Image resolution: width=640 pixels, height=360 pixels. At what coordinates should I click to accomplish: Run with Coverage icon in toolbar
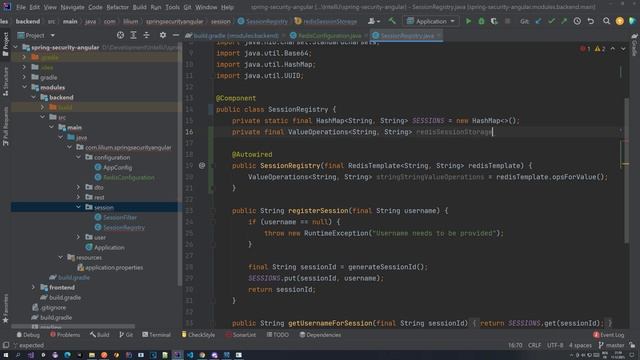(x=494, y=21)
